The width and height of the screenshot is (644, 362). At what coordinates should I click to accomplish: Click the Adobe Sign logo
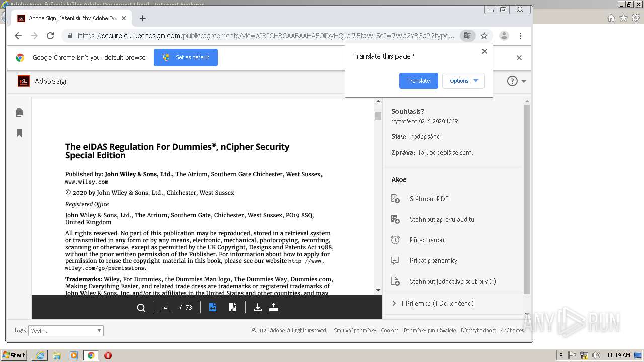(x=24, y=81)
